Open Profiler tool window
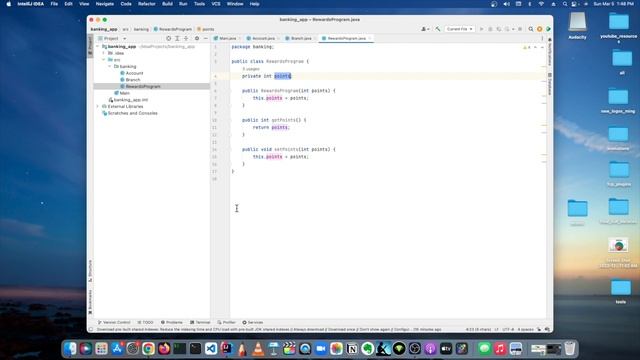The height and width of the screenshot is (360, 640). (x=227, y=322)
